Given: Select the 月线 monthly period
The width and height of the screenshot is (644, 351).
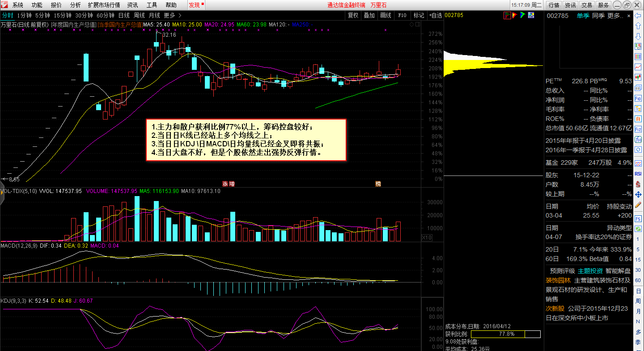Looking at the screenshot, I should tap(154, 15).
